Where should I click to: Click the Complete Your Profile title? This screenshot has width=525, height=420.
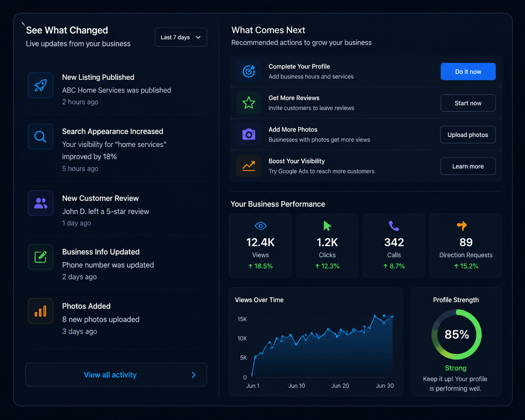pyautogui.click(x=299, y=66)
